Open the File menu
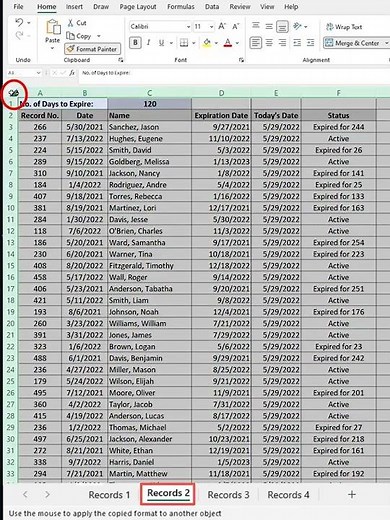 point(18,7)
